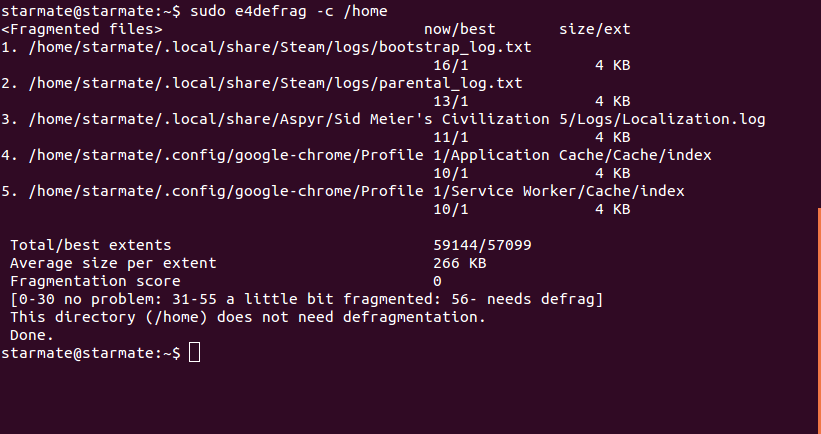Click the Fragmentation score value 0

click(438, 281)
